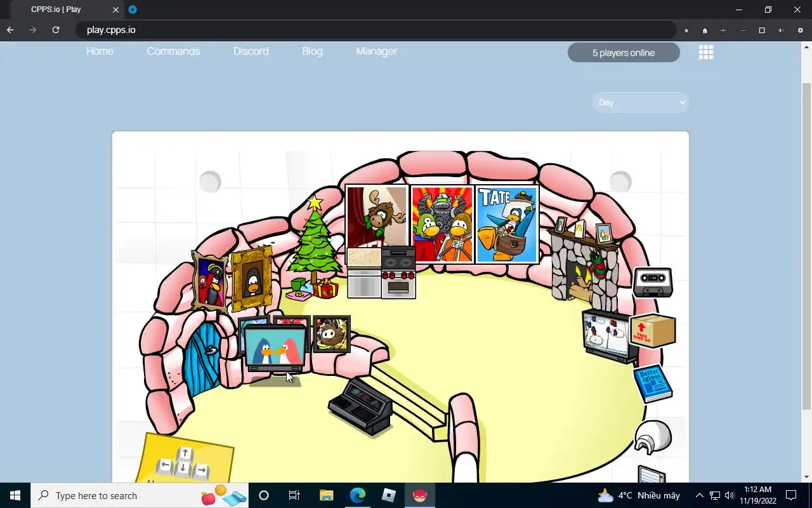This screenshot has height=508, width=812.
Task: Open the Better Igloos catalog book
Action: click(x=653, y=383)
